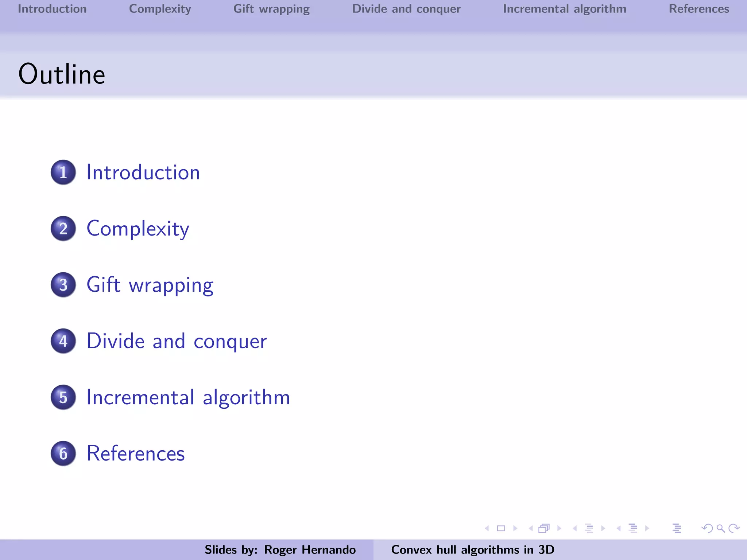Jump to previous frame arrow

(531, 528)
